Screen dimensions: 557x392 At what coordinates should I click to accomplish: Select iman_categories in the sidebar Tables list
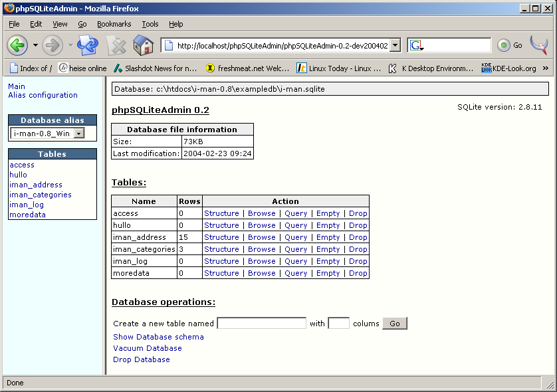point(41,195)
